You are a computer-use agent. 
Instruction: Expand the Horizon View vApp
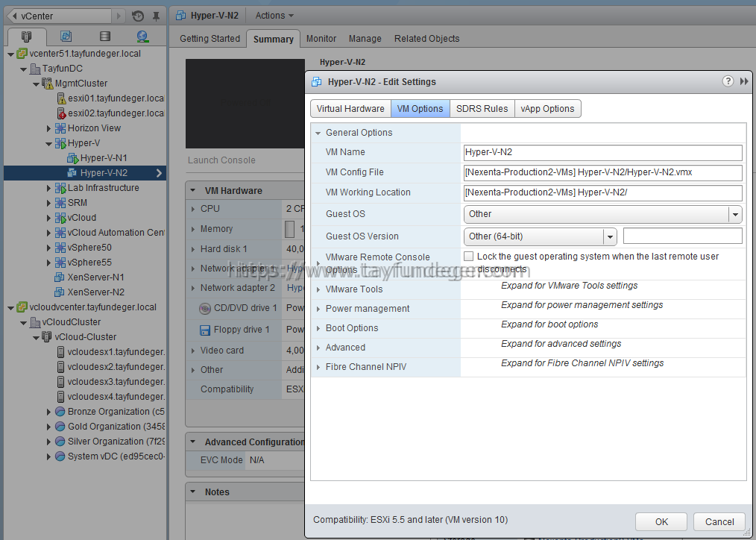click(x=48, y=129)
